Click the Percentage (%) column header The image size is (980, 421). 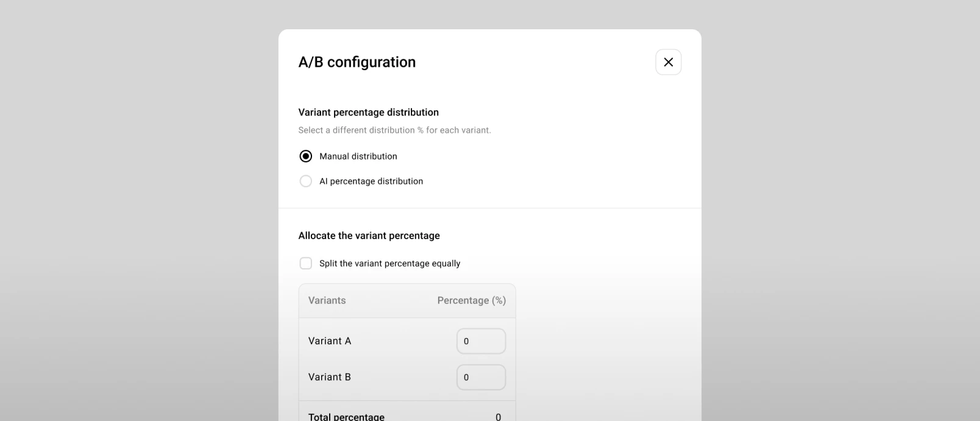pyautogui.click(x=472, y=300)
